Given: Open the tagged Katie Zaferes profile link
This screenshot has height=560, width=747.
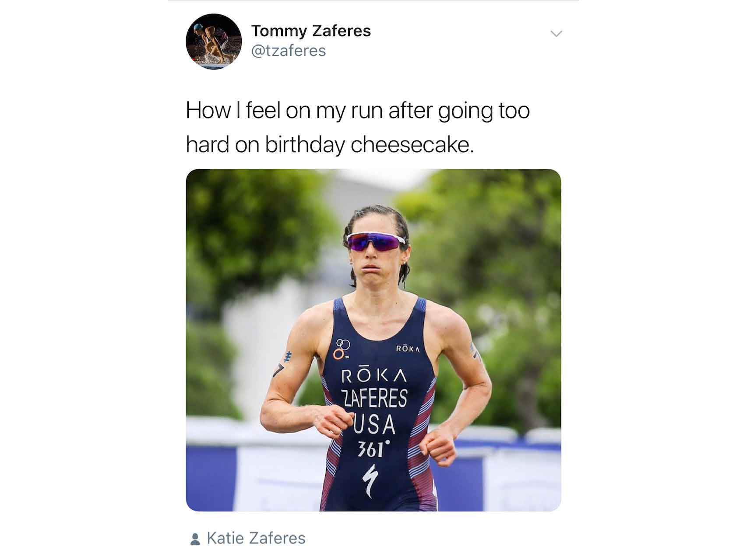Looking at the screenshot, I should 256,538.
